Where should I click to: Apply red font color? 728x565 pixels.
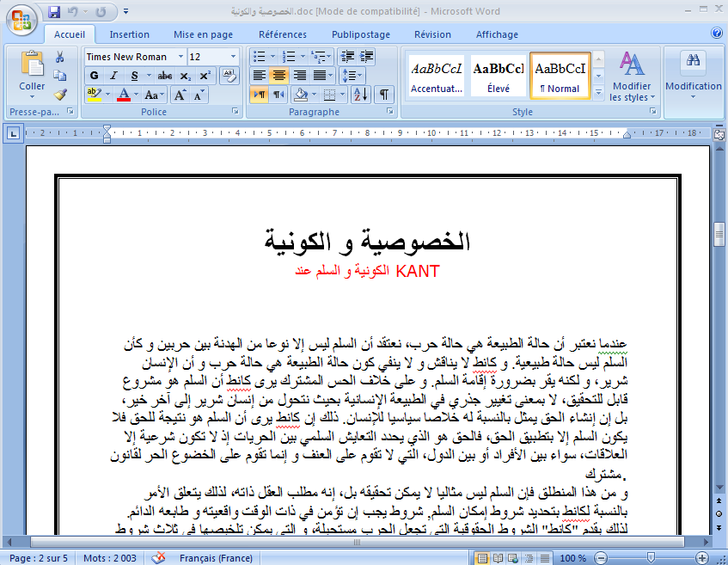point(124,95)
